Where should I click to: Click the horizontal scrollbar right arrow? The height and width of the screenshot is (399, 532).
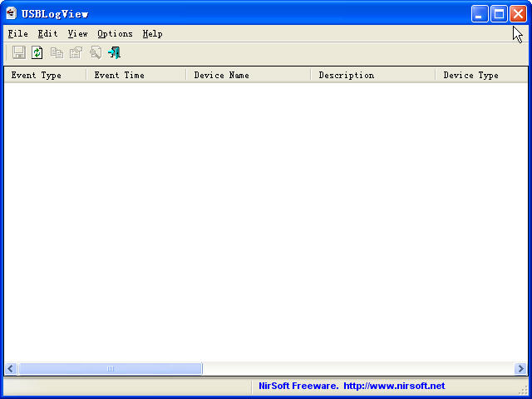pyautogui.click(x=520, y=368)
